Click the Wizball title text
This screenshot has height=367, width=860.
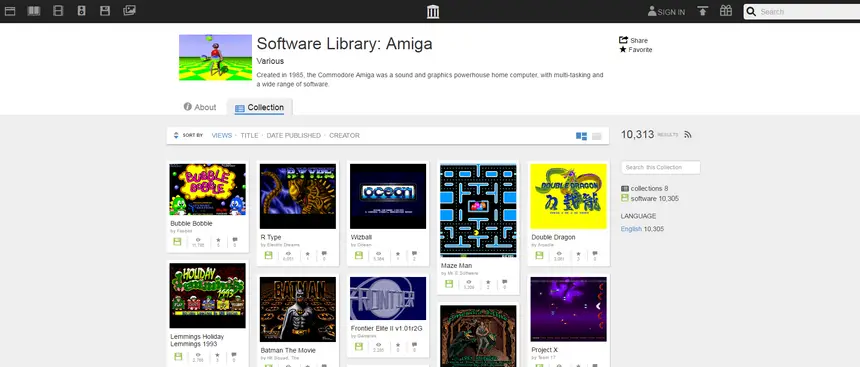click(361, 237)
